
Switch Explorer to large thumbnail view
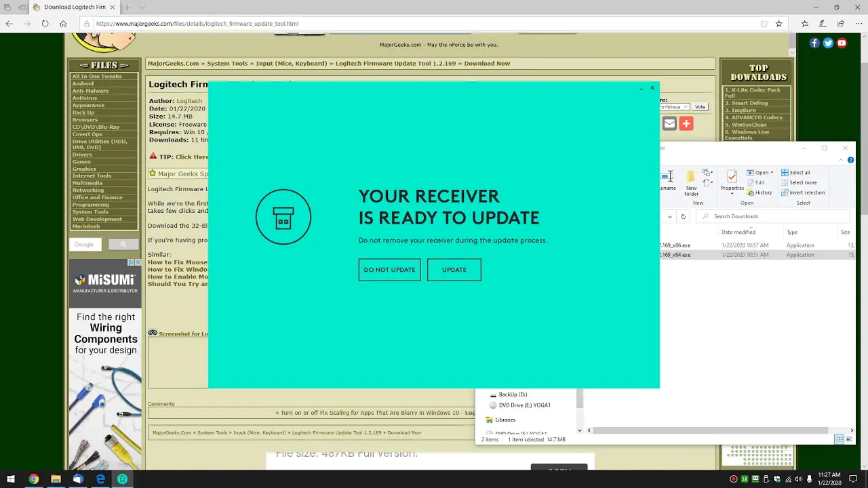coord(849,439)
